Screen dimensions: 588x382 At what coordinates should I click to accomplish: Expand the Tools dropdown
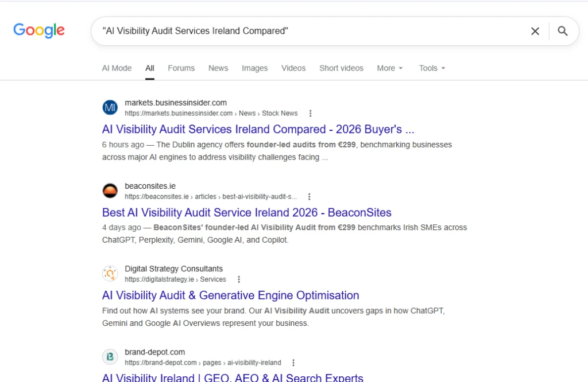coord(432,68)
